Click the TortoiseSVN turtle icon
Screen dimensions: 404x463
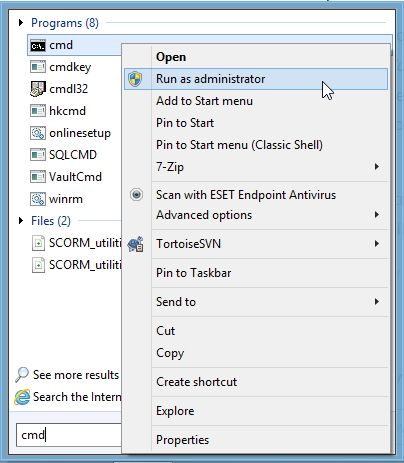[x=136, y=244]
